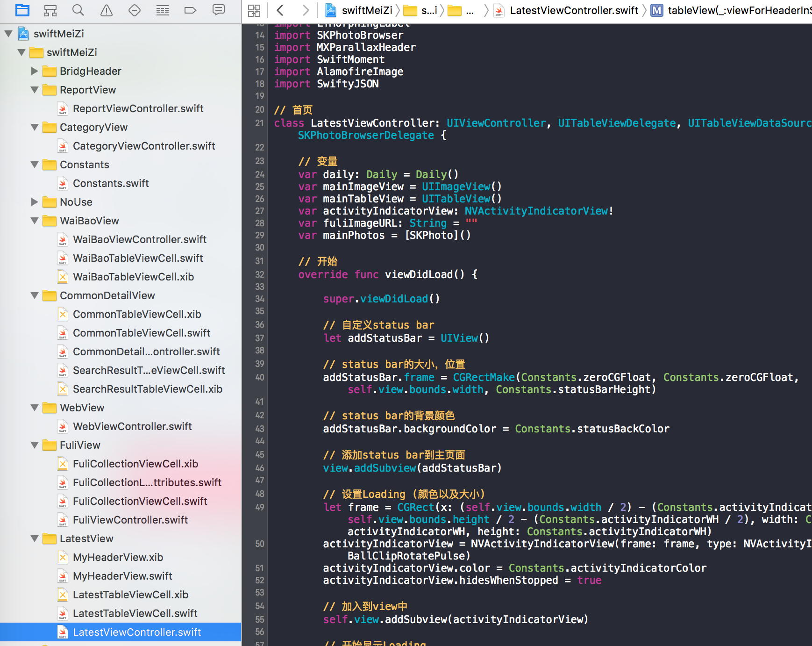Show the Report navigator speech bubble icon
The height and width of the screenshot is (646, 812).
click(218, 10)
